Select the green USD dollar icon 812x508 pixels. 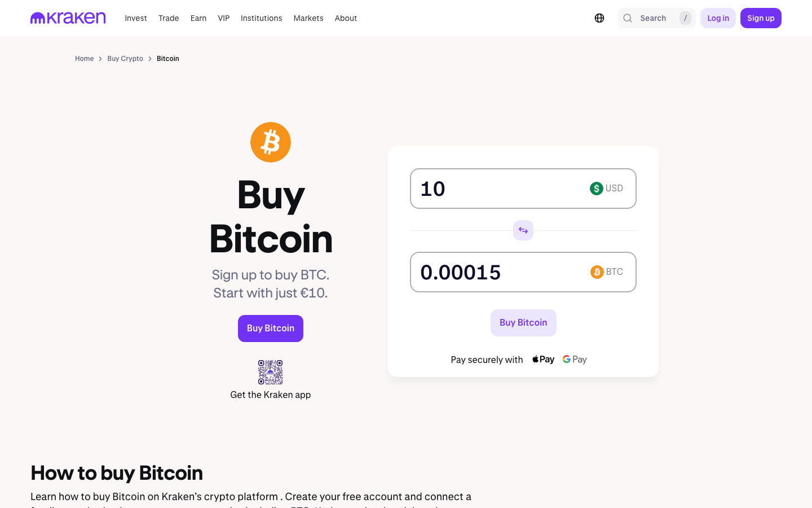point(597,188)
